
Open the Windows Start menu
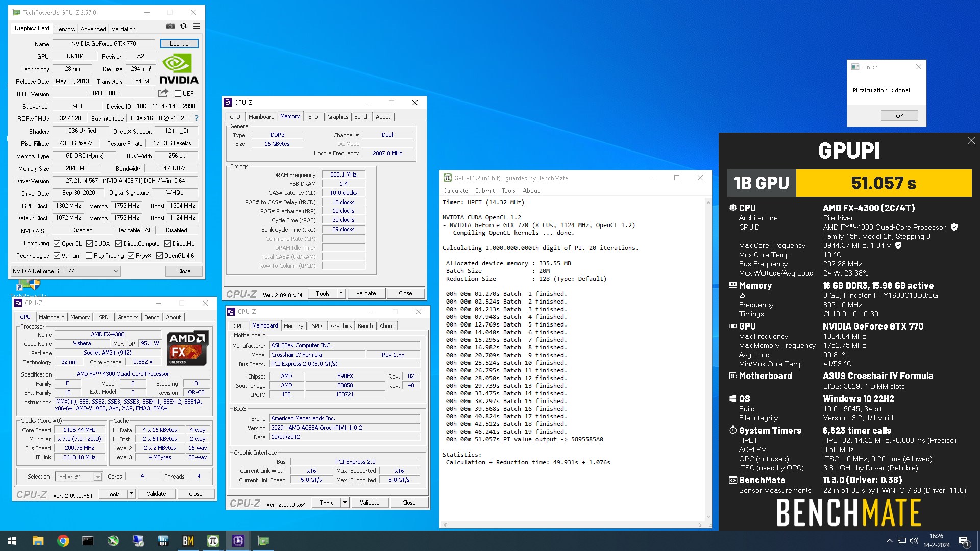(x=12, y=541)
